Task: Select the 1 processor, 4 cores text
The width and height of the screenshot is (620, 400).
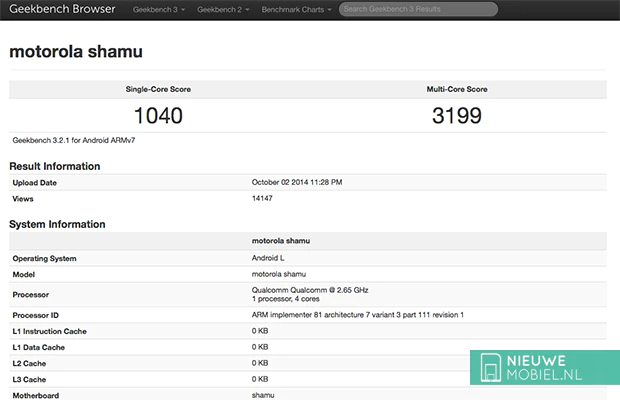Action: pyautogui.click(x=285, y=299)
